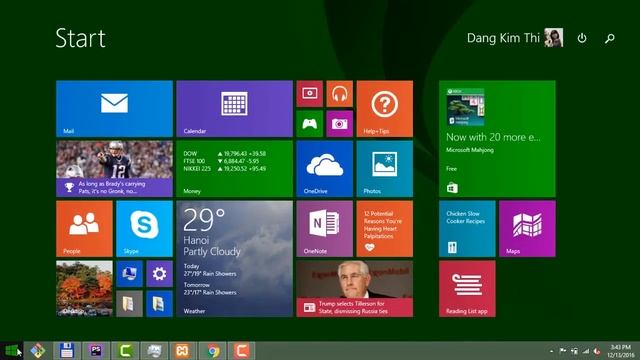Image resolution: width=640 pixels, height=360 pixels.
Task: Click the Action Center flag tray icon
Action: coord(563,351)
